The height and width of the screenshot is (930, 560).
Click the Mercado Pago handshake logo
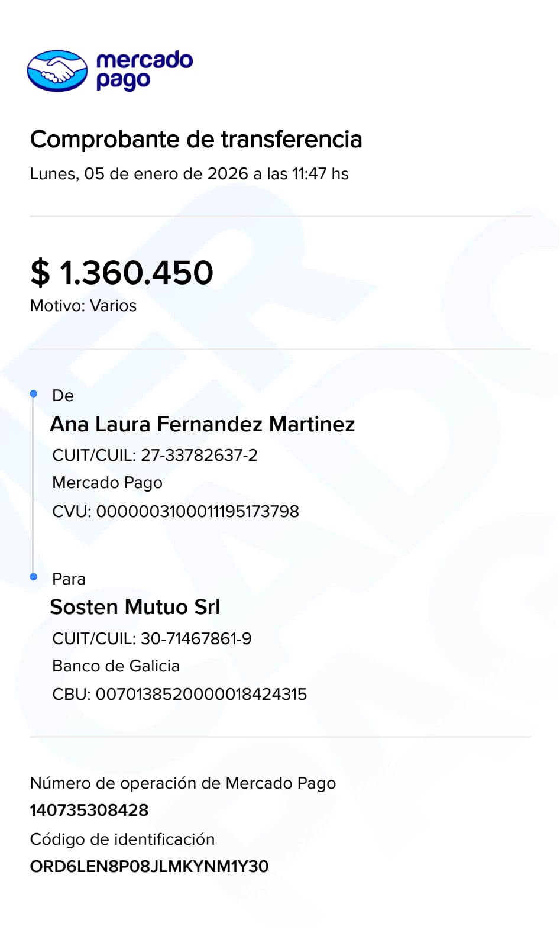point(57,71)
